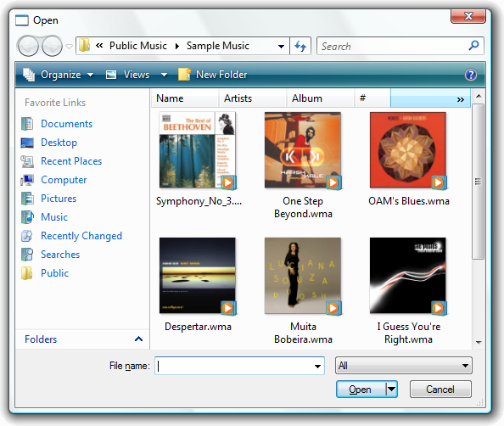The height and width of the screenshot is (426, 504).
Task: Click the Despertar.wma file name
Action: [x=198, y=327]
